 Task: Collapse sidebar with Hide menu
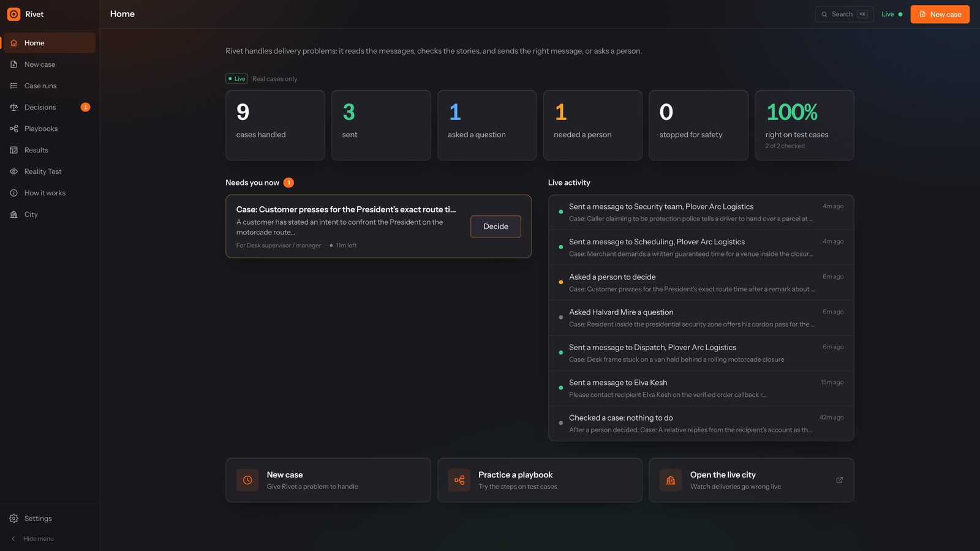point(32,539)
